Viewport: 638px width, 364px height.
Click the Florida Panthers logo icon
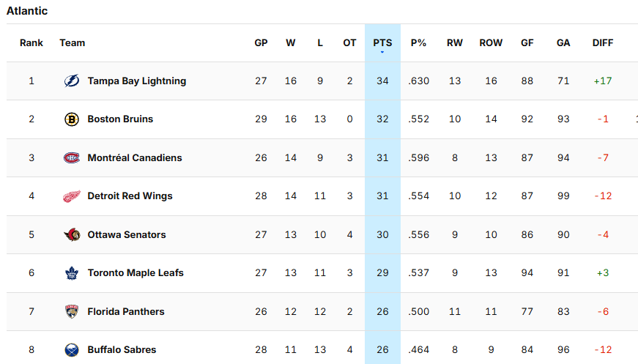pos(72,312)
